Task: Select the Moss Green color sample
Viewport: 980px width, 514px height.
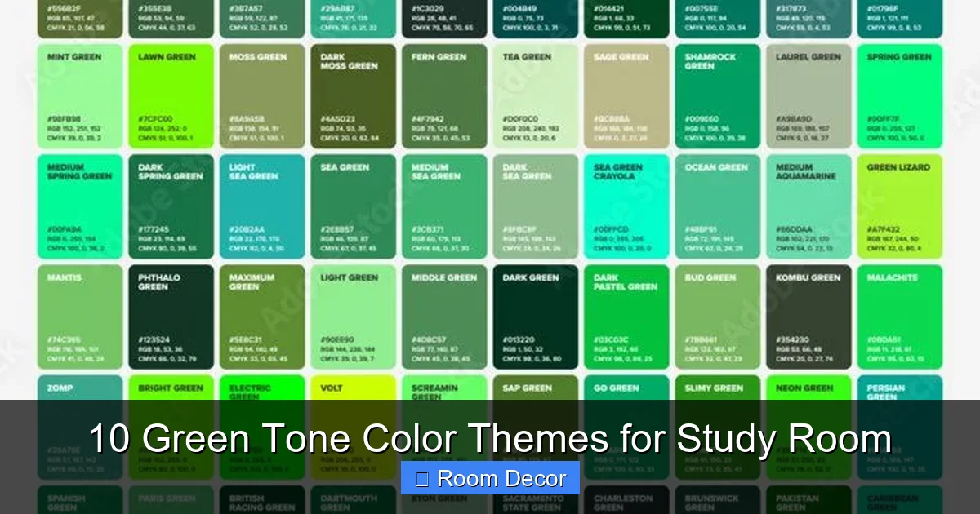Action: (262, 95)
